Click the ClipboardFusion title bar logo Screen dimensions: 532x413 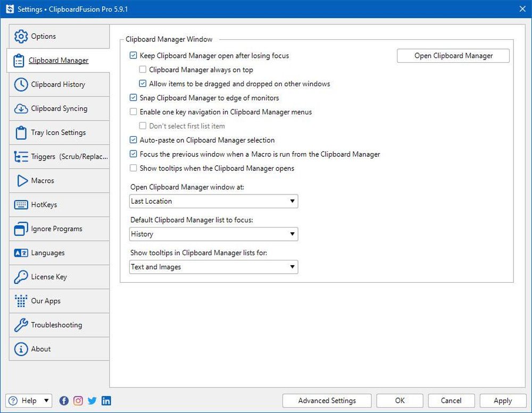[10, 9]
